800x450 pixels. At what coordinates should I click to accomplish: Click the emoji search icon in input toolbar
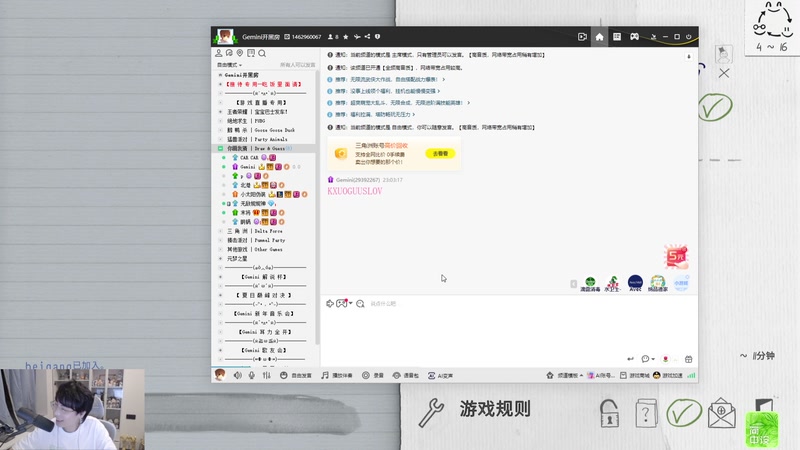click(360, 304)
